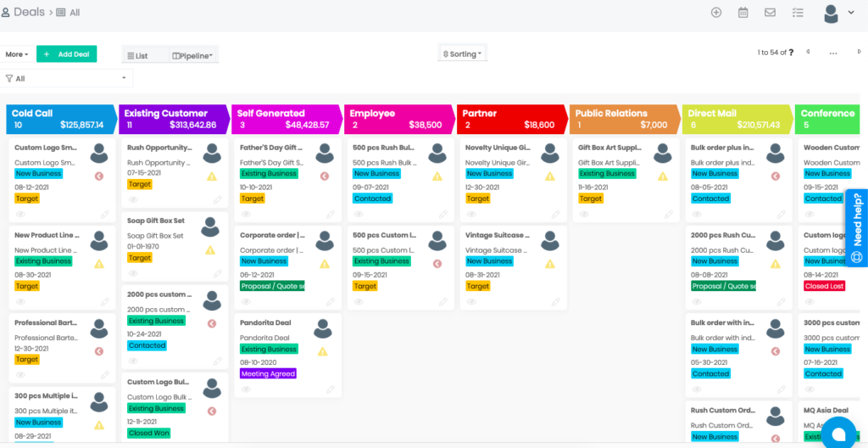Click warning triangle on Soap Gift Box Set
The image size is (868, 448).
coord(210,250)
